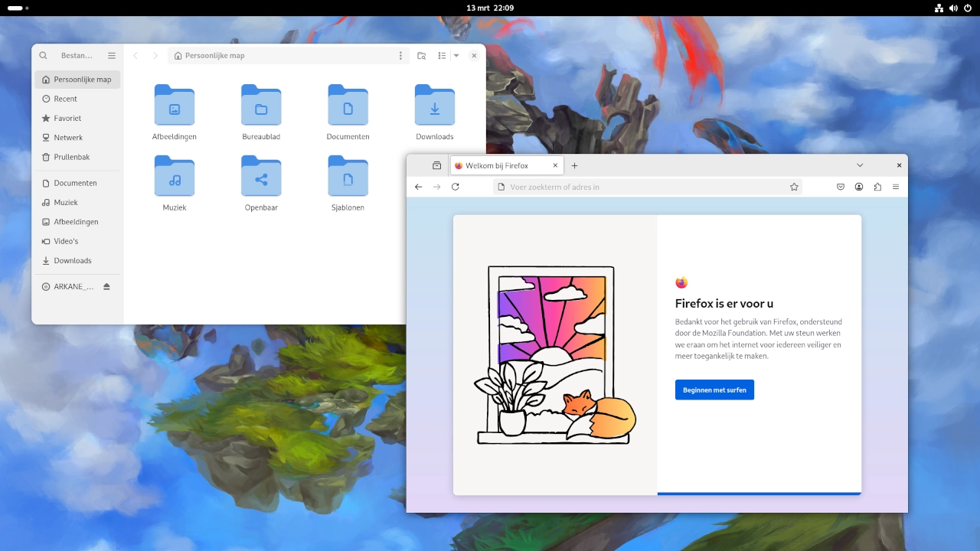
Task: Expand view options arrow in Files toolbar
Action: click(x=456, y=55)
